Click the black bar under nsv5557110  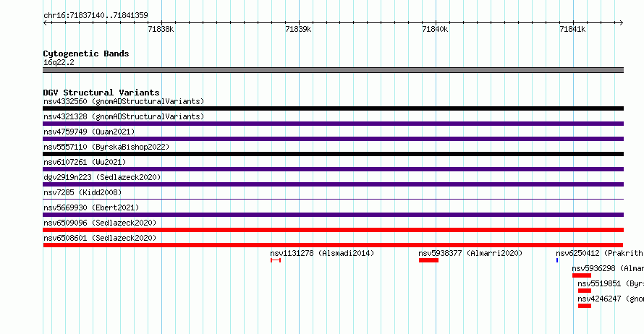pos(333,154)
